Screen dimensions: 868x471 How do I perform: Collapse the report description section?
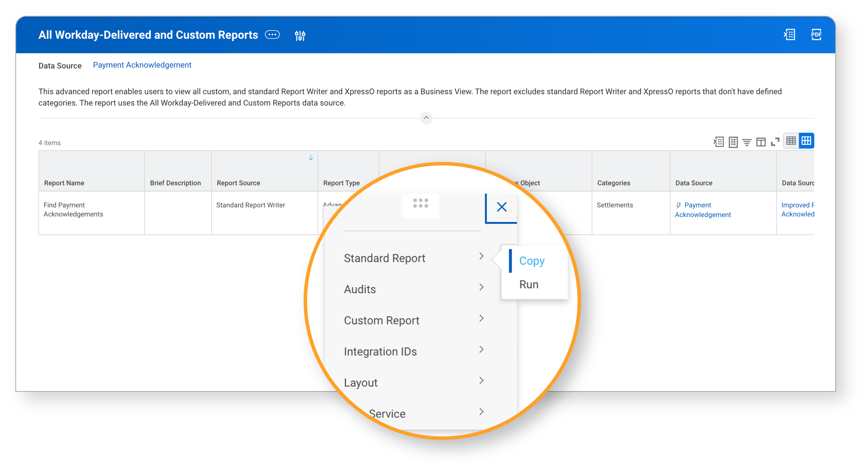point(426,118)
